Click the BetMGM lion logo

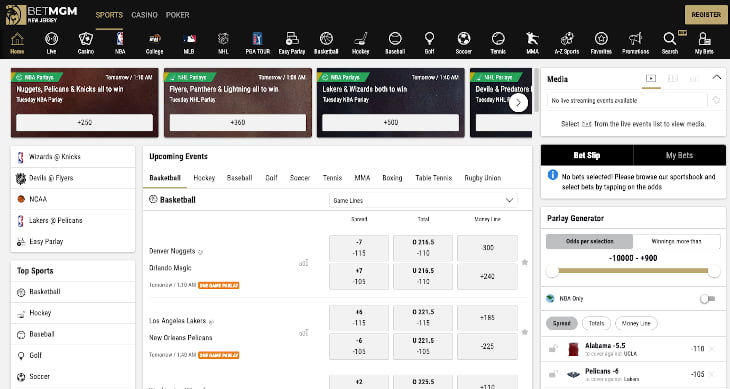pyautogui.click(x=15, y=14)
